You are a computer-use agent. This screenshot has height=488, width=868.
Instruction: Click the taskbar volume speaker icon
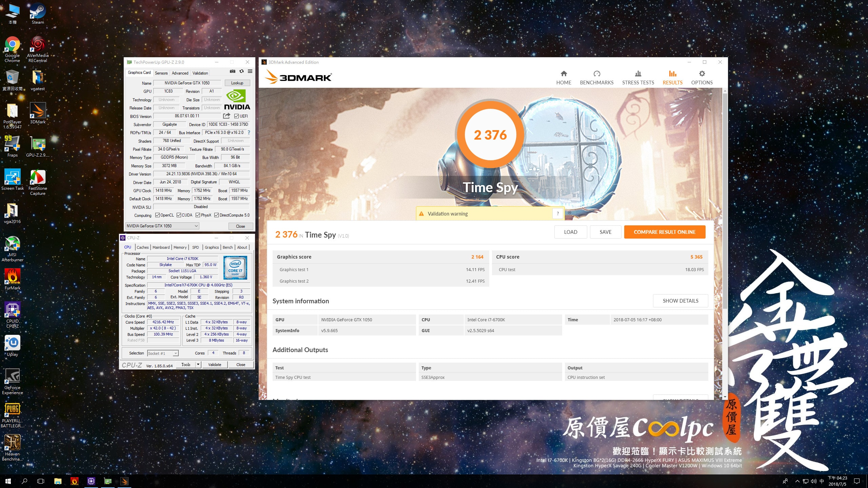pos(813,481)
